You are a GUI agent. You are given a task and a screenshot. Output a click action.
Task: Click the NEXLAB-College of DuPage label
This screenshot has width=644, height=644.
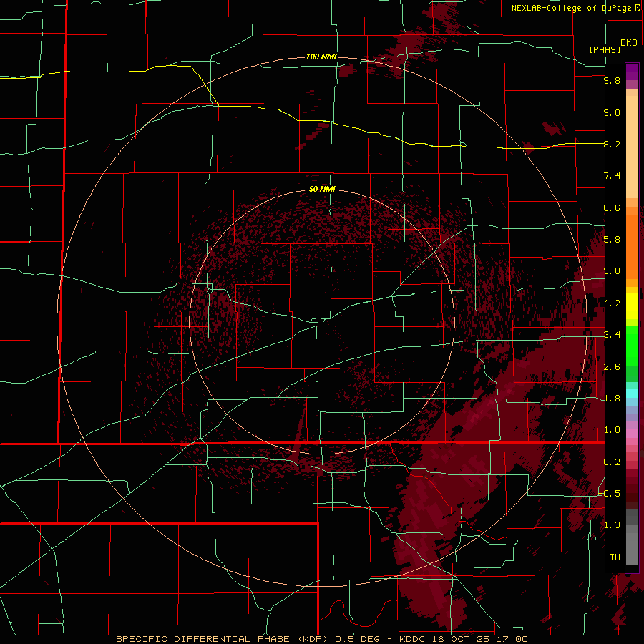[572, 8]
